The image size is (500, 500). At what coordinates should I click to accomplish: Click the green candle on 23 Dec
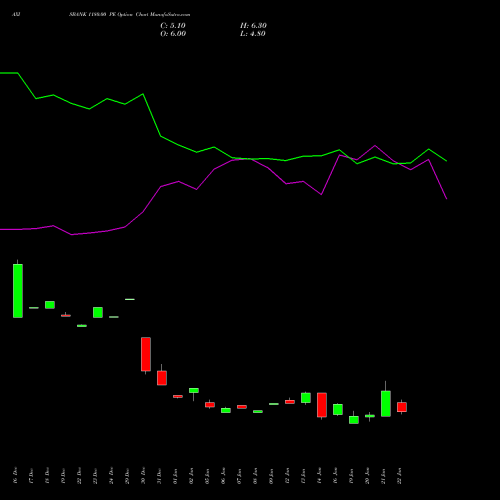pyautogui.click(x=98, y=312)
